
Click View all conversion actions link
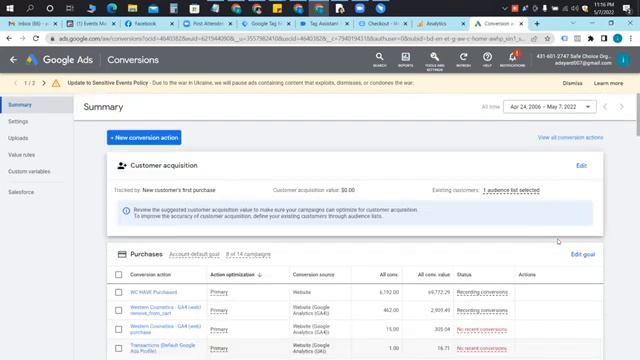570,138
